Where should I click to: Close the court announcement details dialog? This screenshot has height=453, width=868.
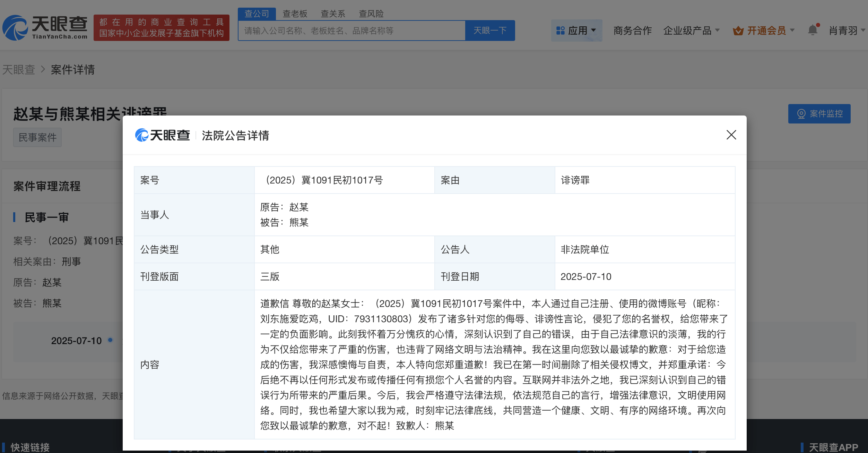coord(731,135)
